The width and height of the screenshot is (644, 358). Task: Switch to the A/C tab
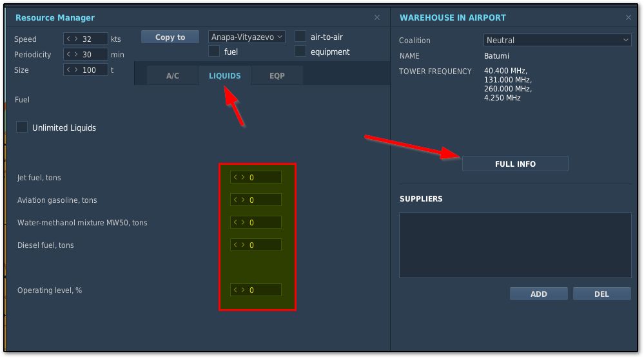point(173,76)
